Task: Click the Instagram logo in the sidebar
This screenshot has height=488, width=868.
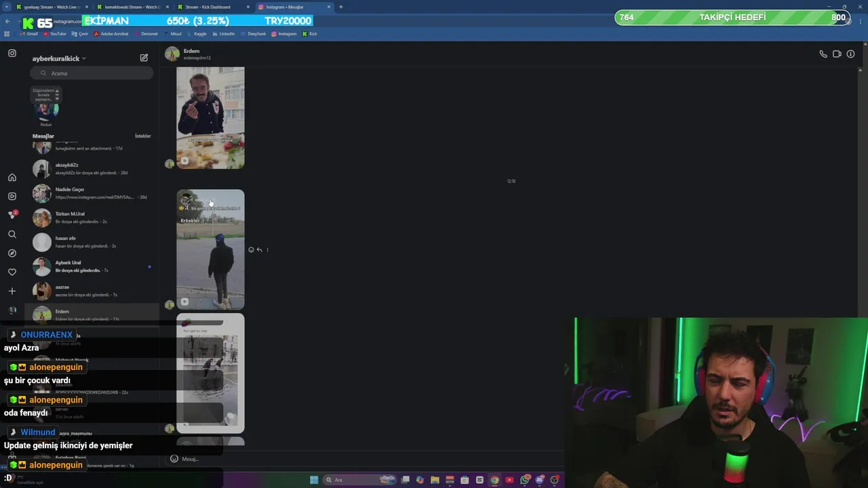Action: click(x=12, y=53)
